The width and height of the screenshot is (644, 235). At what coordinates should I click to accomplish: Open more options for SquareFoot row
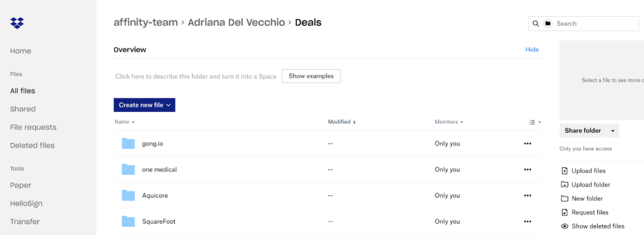tap(528, 221)
